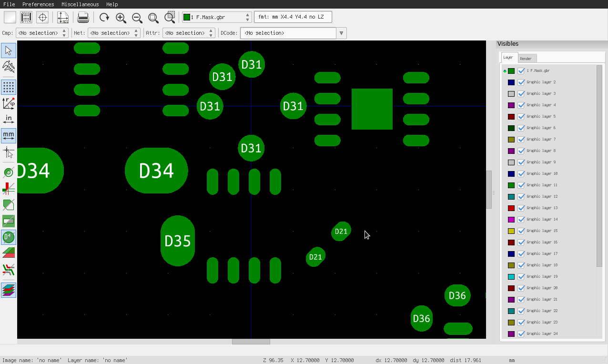Viewport: 608px width, 364px height.
Task: Toggle the grid display dots icon
Action: pyautogui.click(x=9, y=87)
